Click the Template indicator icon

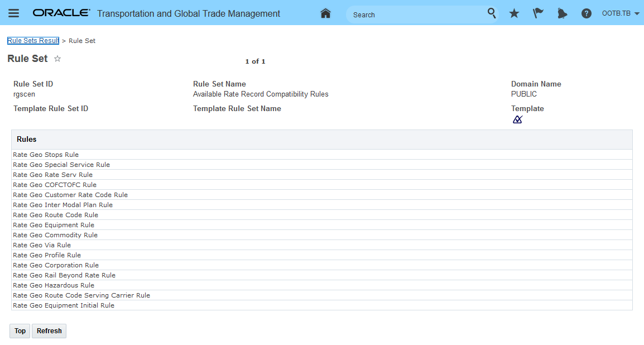coord(517,119)
